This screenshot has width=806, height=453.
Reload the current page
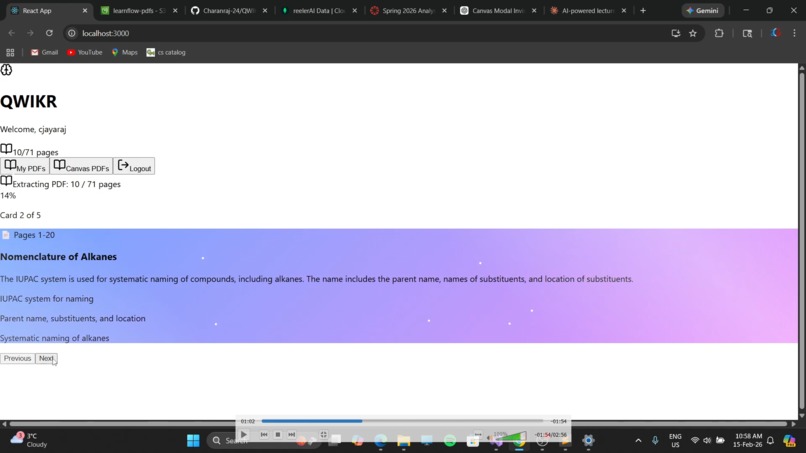click(49, 33)
